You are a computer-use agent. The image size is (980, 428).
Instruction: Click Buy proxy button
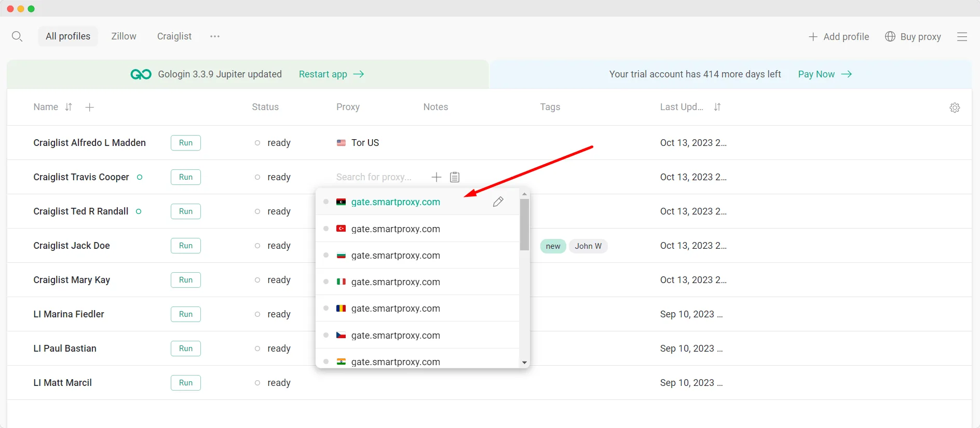click(x=913, y=36)
